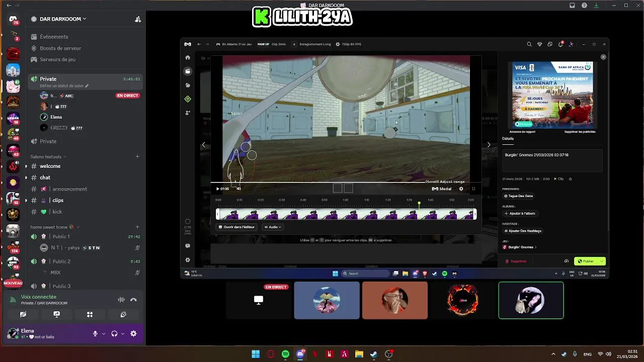Image resolution: width=644 pixels, height=362 pixels.
Task: Select the Enregistrement Long option
Action: pos(315,44)
